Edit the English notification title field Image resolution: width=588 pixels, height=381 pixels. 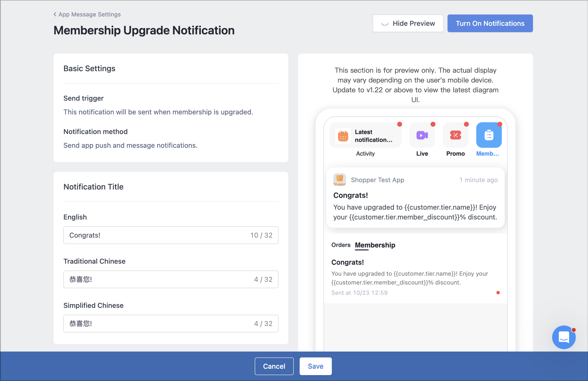pos(171,235)
